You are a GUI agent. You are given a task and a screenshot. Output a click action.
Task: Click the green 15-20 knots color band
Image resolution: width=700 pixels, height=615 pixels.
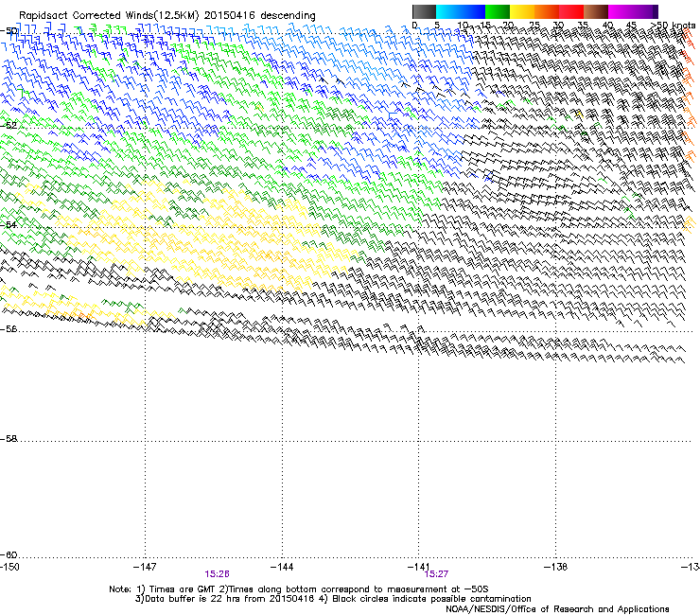(x=498, y=11)
